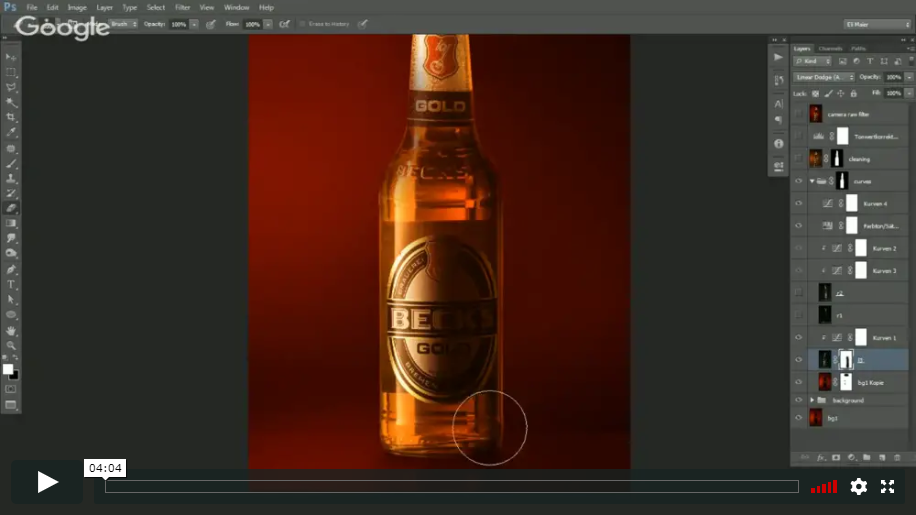Expand the background group
The height and width of the screenshot is (515, 916).
(812, 400)
